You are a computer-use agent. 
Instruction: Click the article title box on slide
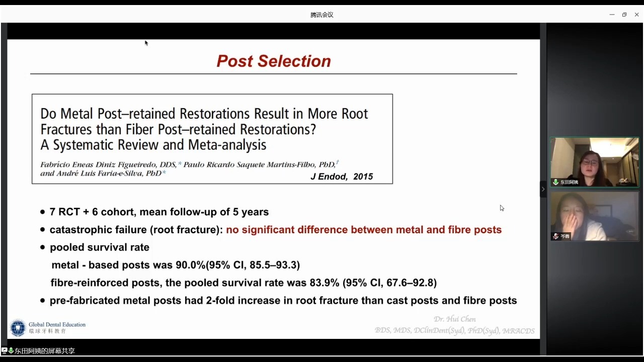tap(212, 139)
